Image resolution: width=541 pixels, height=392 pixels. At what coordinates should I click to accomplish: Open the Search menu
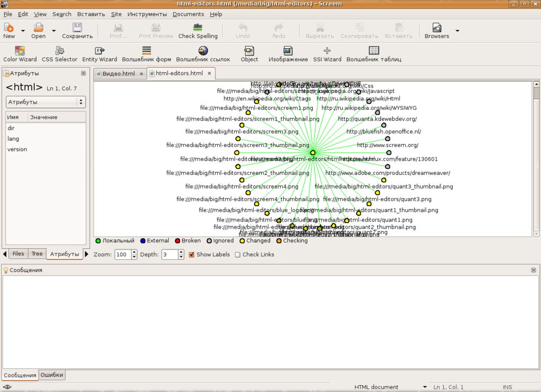tap(62, 14)
